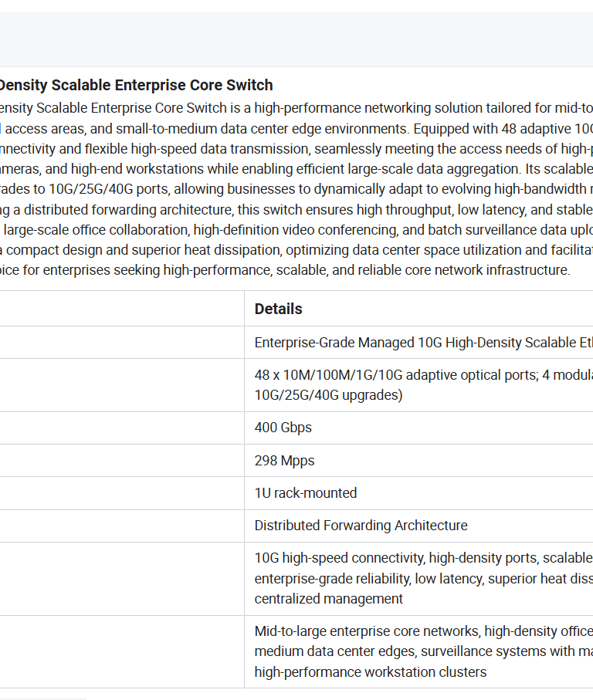Click the '400 Gbps' table cell

[283, 428]
